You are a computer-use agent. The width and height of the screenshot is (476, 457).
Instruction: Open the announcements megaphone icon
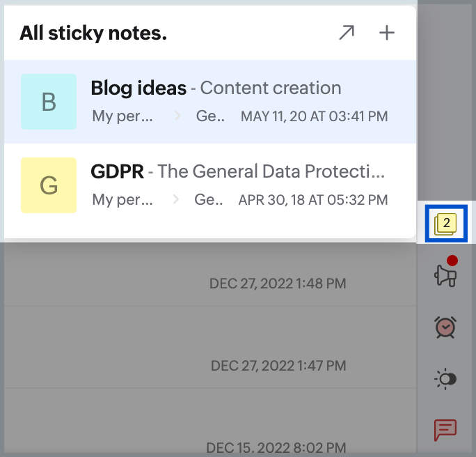[x=445, y=277]
